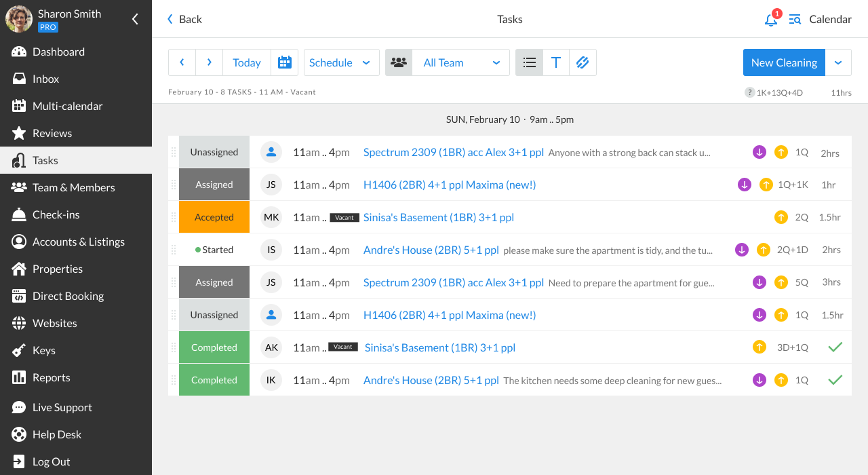This screenshot has width=868, height=475.
Task: Click the New Cleaning button
Action: click(784, 62)
